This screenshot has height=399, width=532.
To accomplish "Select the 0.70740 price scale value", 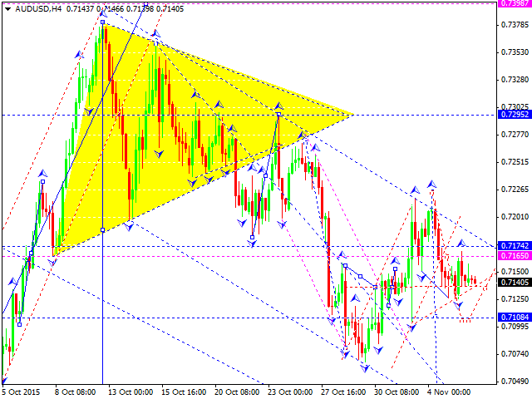I will [x=515, y=354].
